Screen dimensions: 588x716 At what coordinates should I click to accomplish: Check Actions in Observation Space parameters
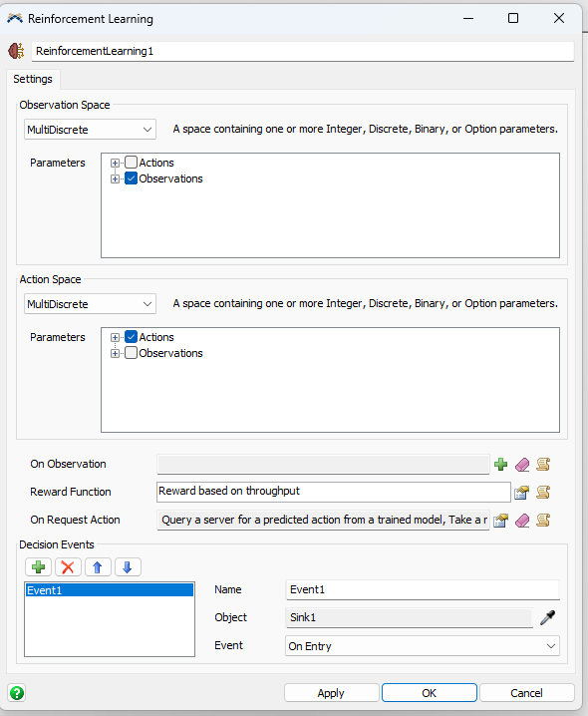pos(131,163)
